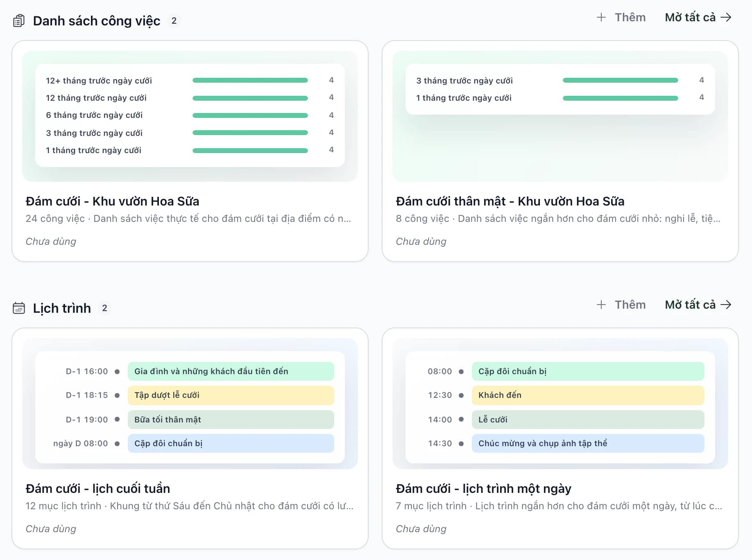
Task: Click the 24 công việc description line
Action: pyautogui.click(x=188, y=219)
